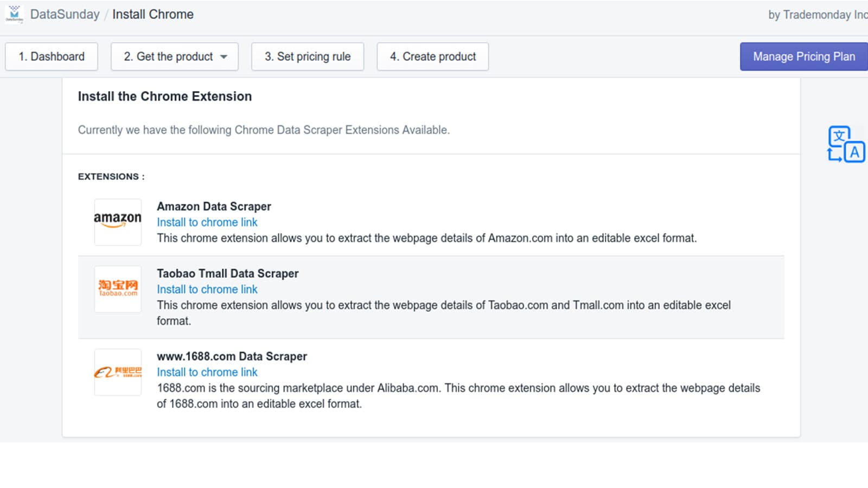Click the Amazon logo icon
Screen dimensions: 868x488
(117, 222)
